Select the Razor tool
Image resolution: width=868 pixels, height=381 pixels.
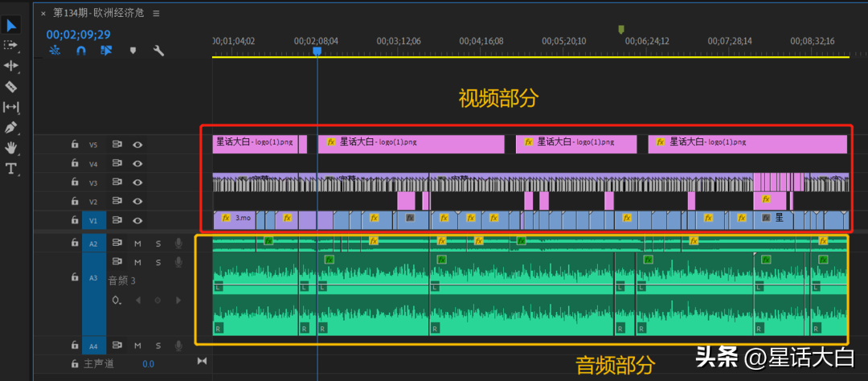[x=11, y=87]
